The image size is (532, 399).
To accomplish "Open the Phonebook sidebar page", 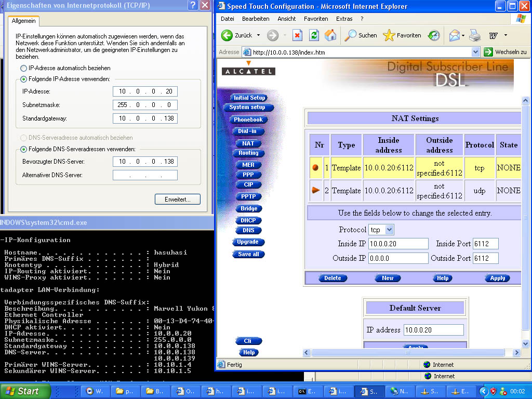I will tap(248, 120).
